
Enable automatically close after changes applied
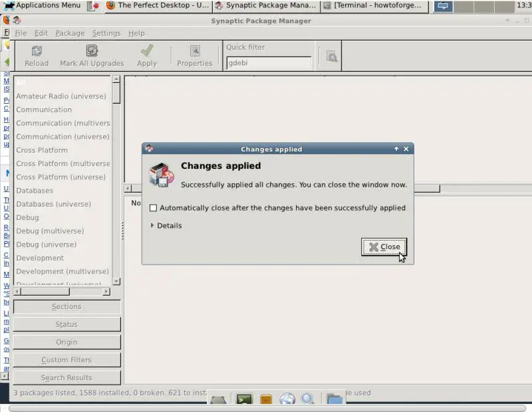(x=153, y=208)
